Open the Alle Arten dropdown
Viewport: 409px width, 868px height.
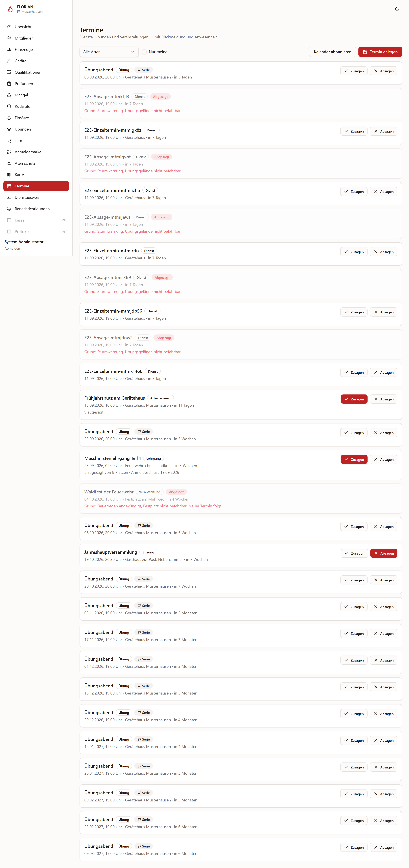(x=109, y=52)
